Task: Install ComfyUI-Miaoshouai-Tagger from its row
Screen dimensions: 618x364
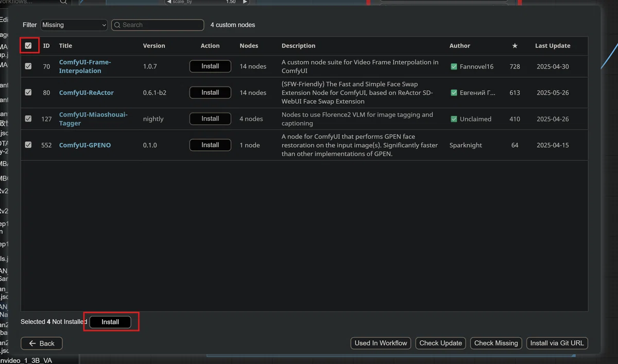Action: (210, 119)
